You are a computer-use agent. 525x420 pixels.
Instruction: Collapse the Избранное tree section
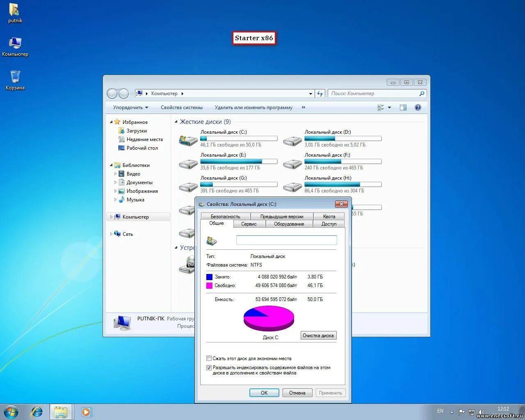pyautogui.click(x=111, y=122)
